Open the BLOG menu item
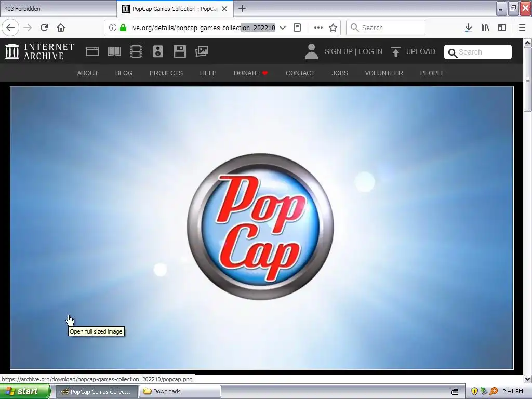 tap(124, 73)
